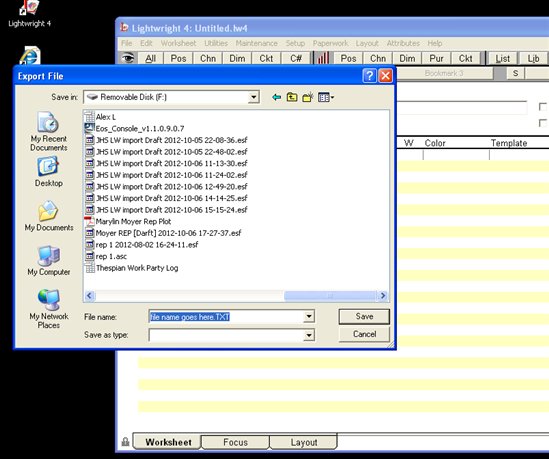Open the Help menu
The image size is (549, 459).
435,43
